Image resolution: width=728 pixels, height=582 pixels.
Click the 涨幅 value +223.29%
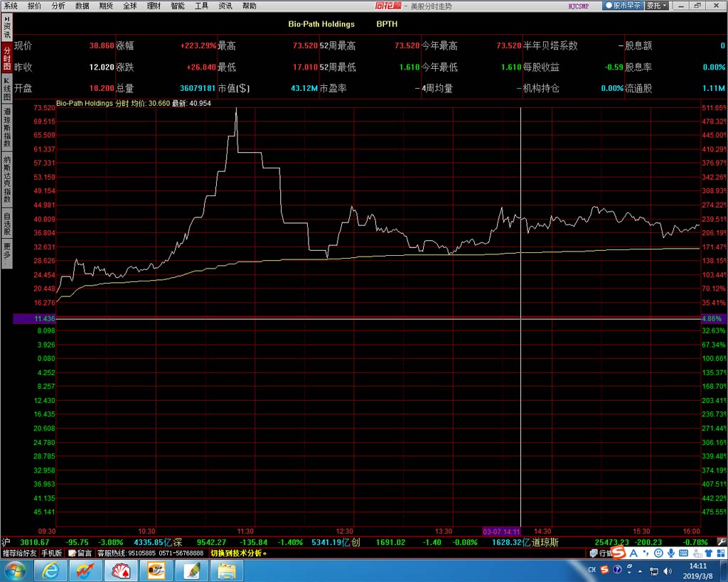coord(198,45)
